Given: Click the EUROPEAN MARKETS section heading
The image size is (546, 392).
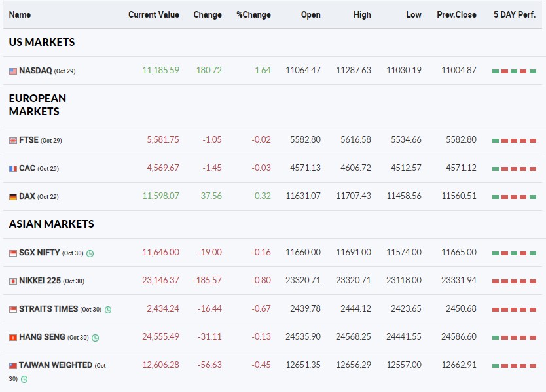Looking at the screenshot, I should pos(37,105).
